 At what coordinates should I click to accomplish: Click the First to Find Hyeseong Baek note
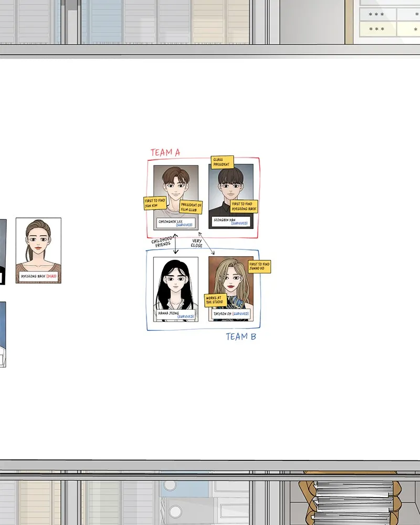pos(244,206)
